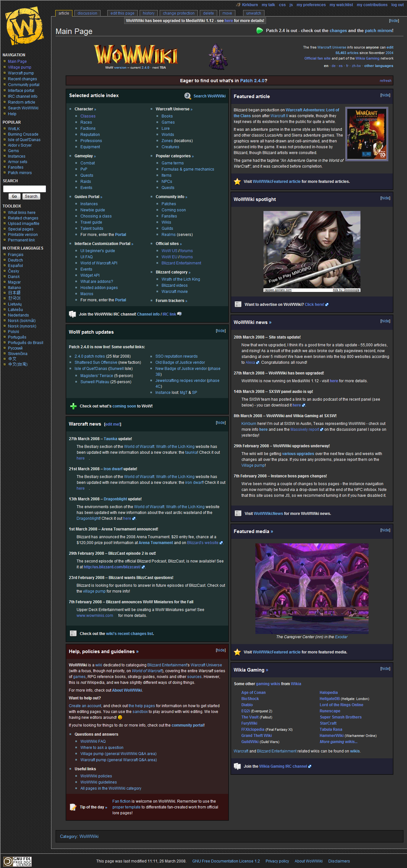The image size is (407, 868).
Task: Click the sidebar Search button
Action: pos(31,196)
